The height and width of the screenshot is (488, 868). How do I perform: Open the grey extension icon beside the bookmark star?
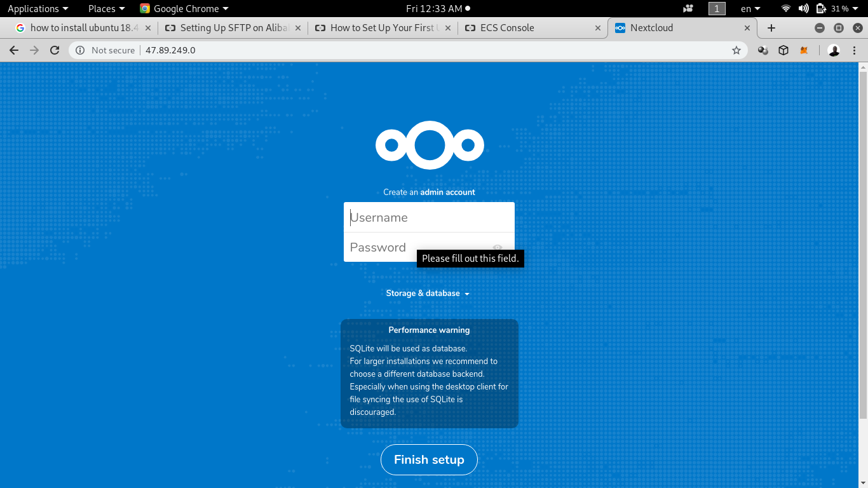click(763, 50)
